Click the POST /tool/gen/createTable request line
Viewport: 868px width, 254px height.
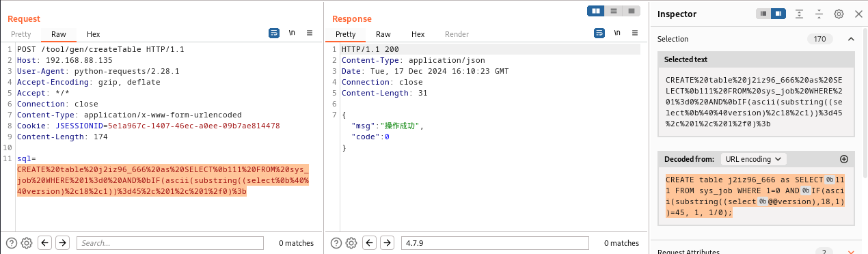click(100, 49)
